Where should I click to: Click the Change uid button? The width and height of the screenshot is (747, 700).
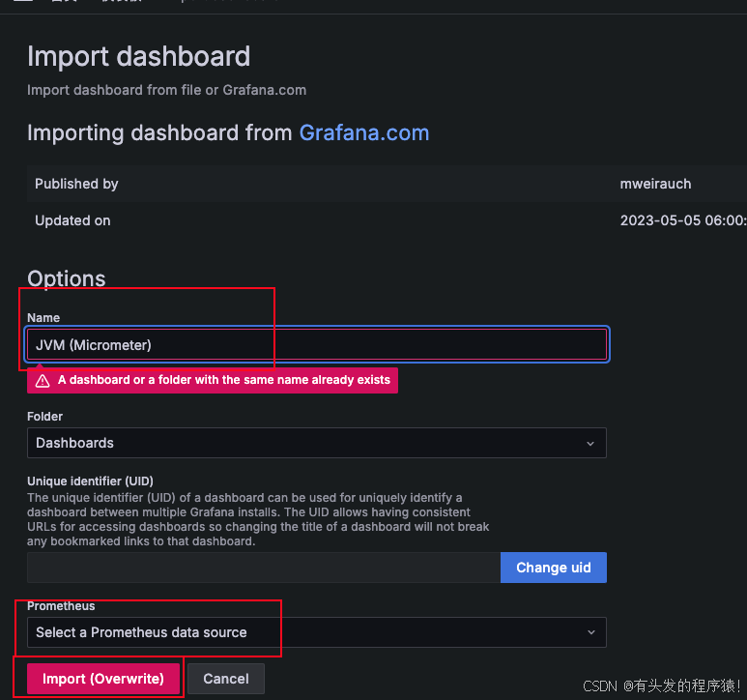coord(554,567)
